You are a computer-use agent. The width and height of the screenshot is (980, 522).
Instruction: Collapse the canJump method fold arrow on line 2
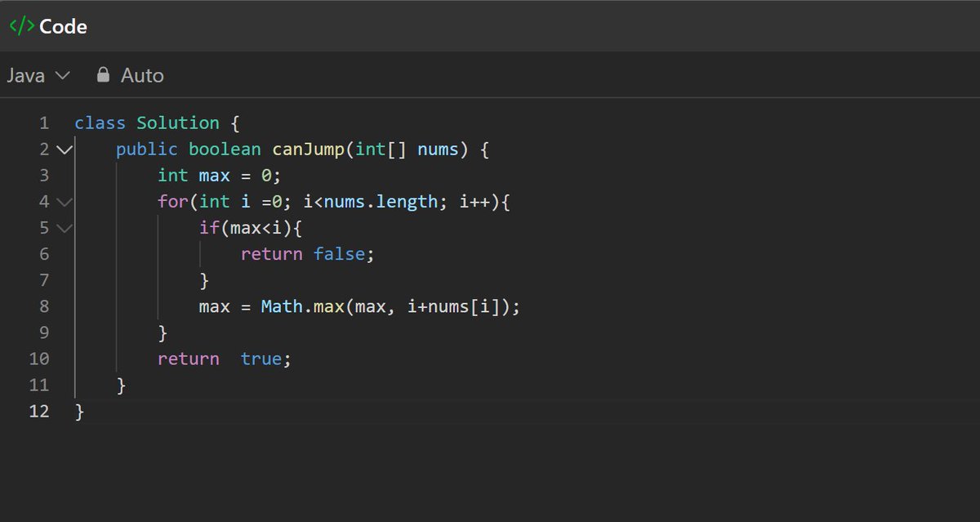pos(65,149)
